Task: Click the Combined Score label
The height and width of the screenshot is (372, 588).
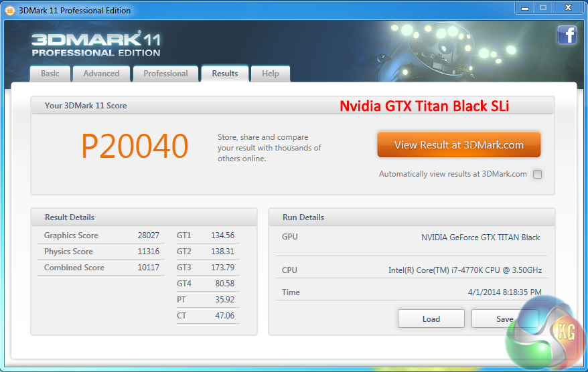Action: click(x=74, y=268)
